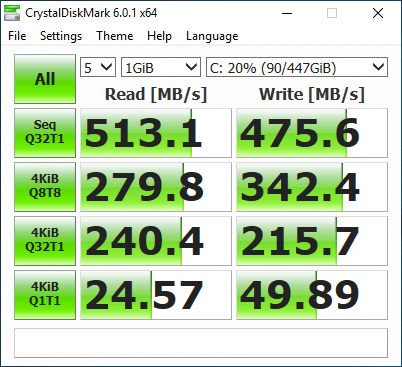Click the 4KiB Q8T8 read result 279.8
402x367 pixels.
[x=156, y=187]
